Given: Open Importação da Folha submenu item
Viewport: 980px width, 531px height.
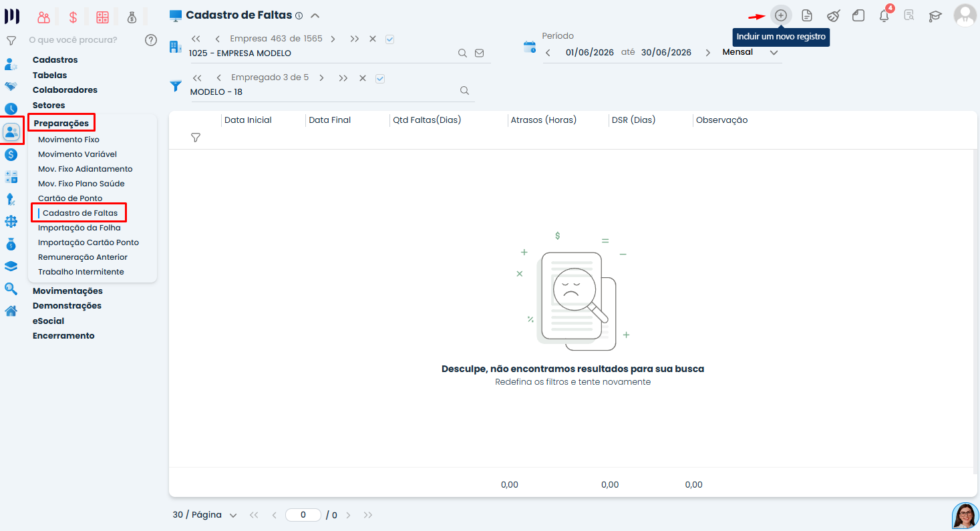Looking at the screenshot, I should coord(79,228).
